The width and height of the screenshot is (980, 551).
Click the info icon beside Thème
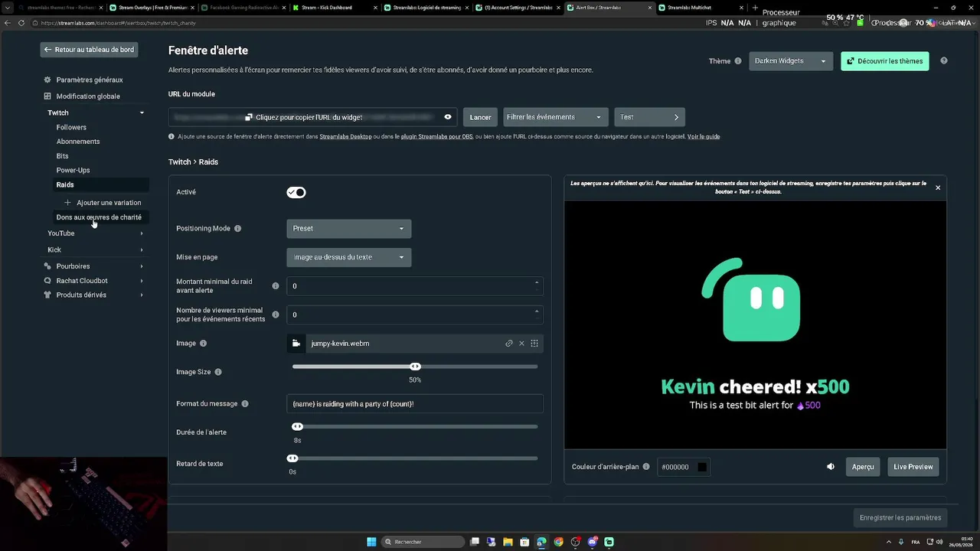click(x=738, y=61)
